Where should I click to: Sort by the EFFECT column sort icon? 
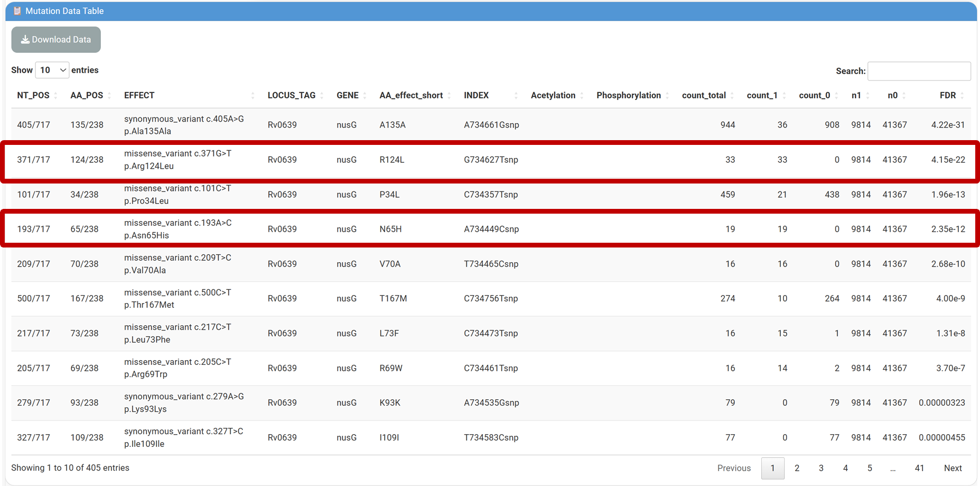coord(253,96)
